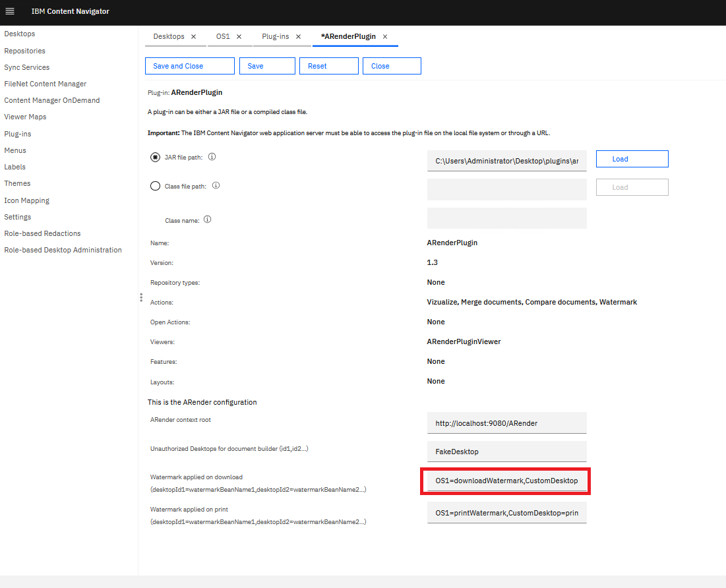726x588 pixels.
Task: Go to Role-based Redactions in sidebar
Action: click(x=42, y=233)
